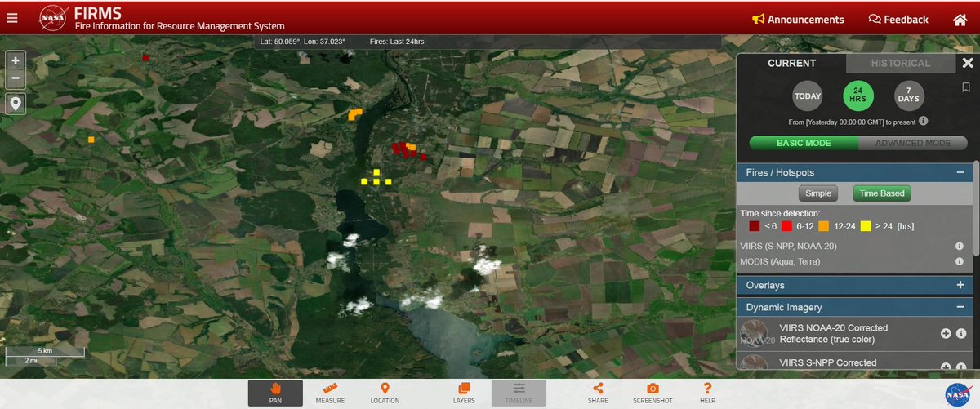Viewport: 980px width, 409px height.
Task: Select the PAN tool
Action: [275, 393]
